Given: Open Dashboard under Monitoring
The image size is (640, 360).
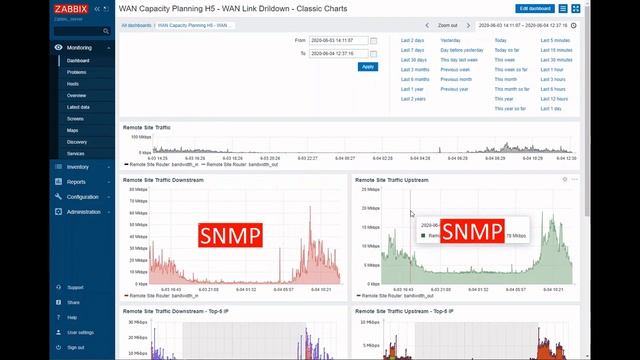Looking at the screenshot, I should 78,60.
